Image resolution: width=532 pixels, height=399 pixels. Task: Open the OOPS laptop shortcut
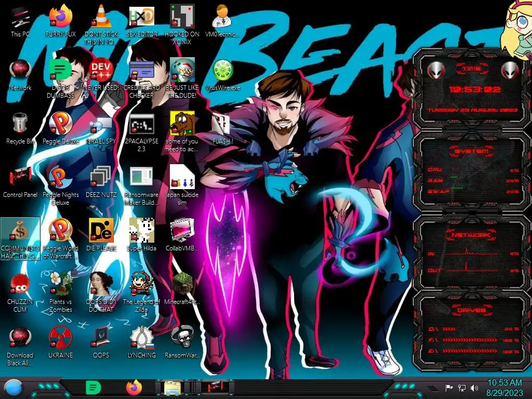pos(101,343)
